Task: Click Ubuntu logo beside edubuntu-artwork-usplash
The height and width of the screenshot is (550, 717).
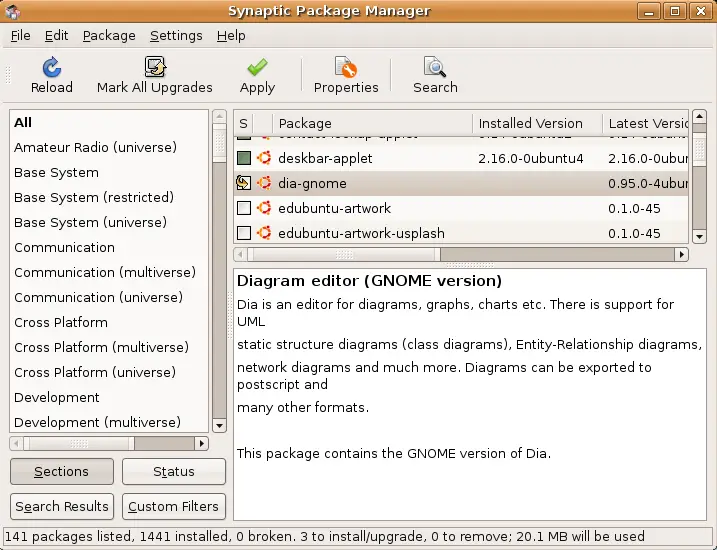Action: pyautogui.click(x=264, y=233)
